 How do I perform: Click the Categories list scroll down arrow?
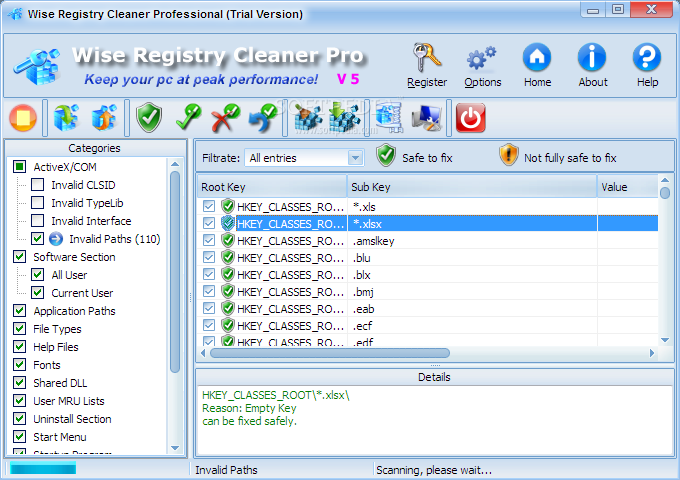click(x=175, y=448)
